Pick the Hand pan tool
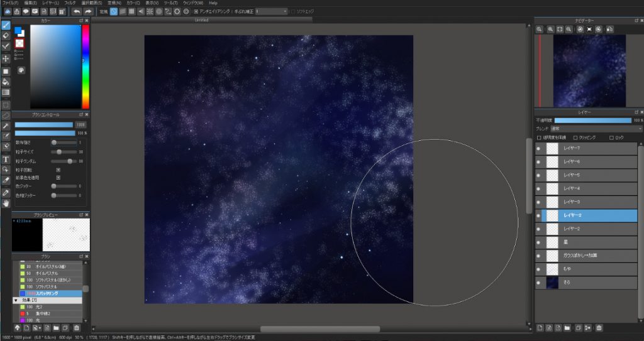The height and width of the screenshot is (341, 644). [x=6, y=203]
